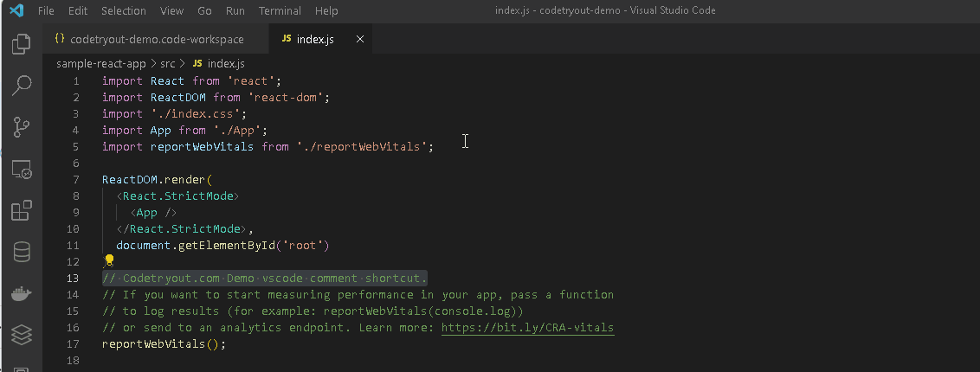Screen dimensions: 980x372
Task: Click line number 13 in gutter
Action: click(73, 278)
